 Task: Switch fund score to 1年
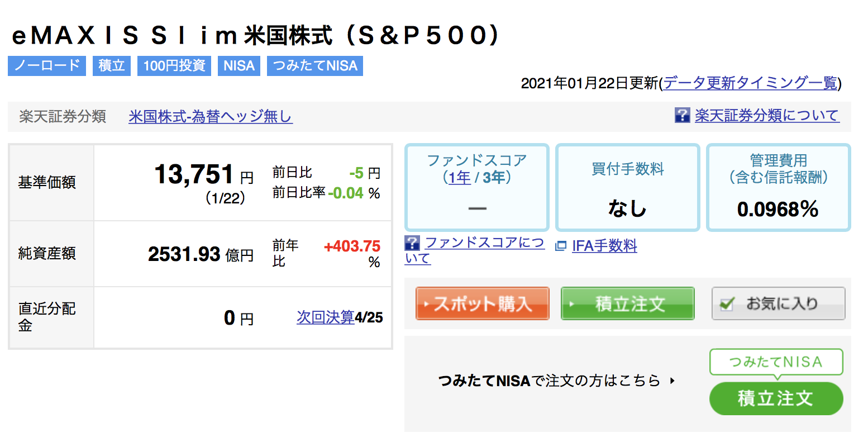click(460, 178)
